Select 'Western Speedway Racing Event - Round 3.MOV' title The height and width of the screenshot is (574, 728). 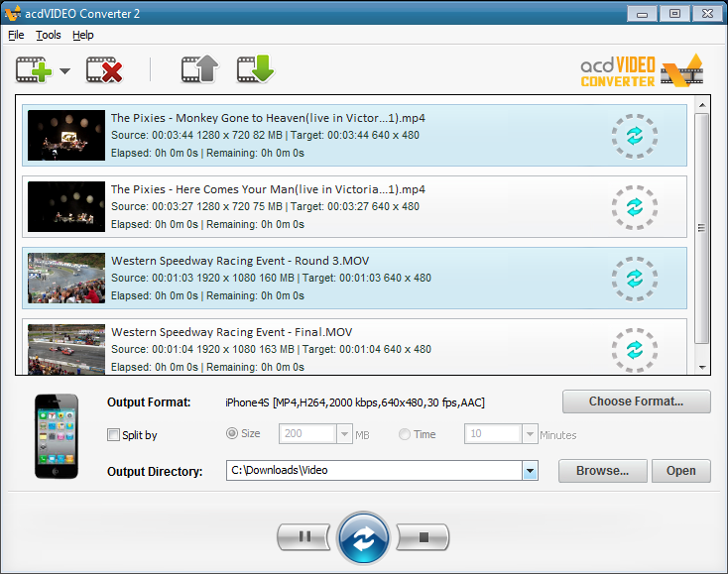(240, 261)
